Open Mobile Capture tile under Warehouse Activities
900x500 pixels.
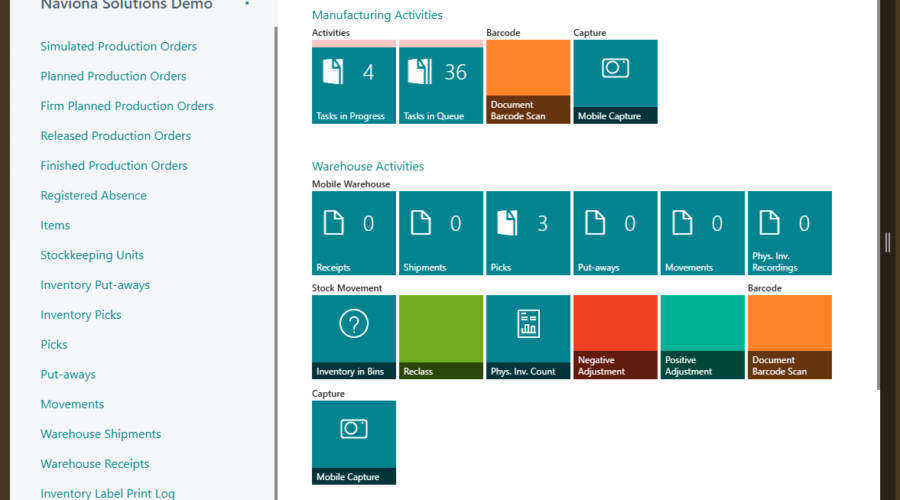click(354, 443)
